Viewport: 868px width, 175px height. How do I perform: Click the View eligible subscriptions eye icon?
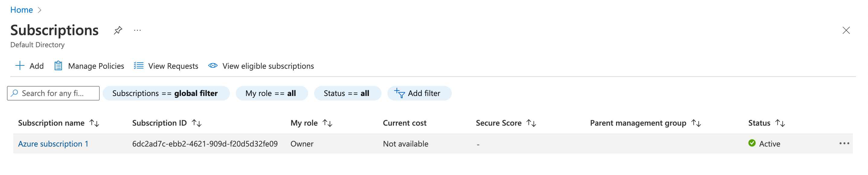pos(213,65)
